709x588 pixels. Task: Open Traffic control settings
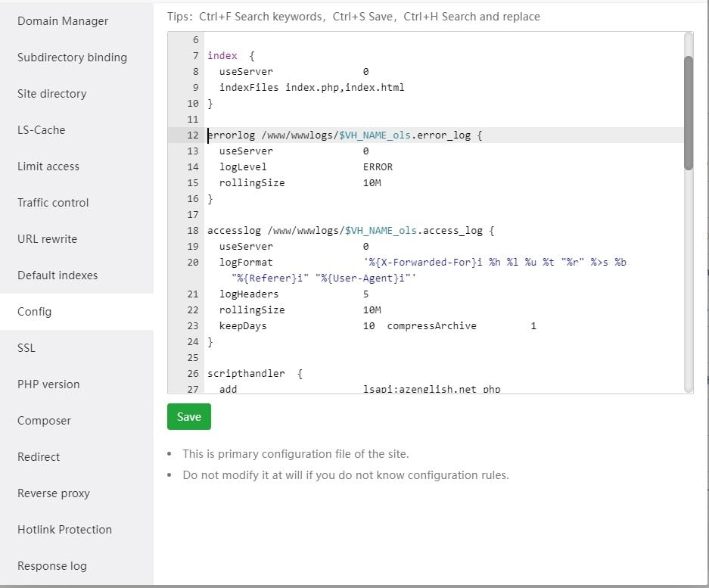(x=53, y=203)
